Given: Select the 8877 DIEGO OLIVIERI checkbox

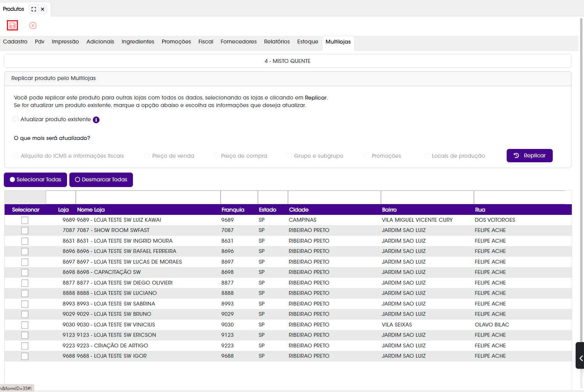Looking at the screenshot, I should coord(25,283).
